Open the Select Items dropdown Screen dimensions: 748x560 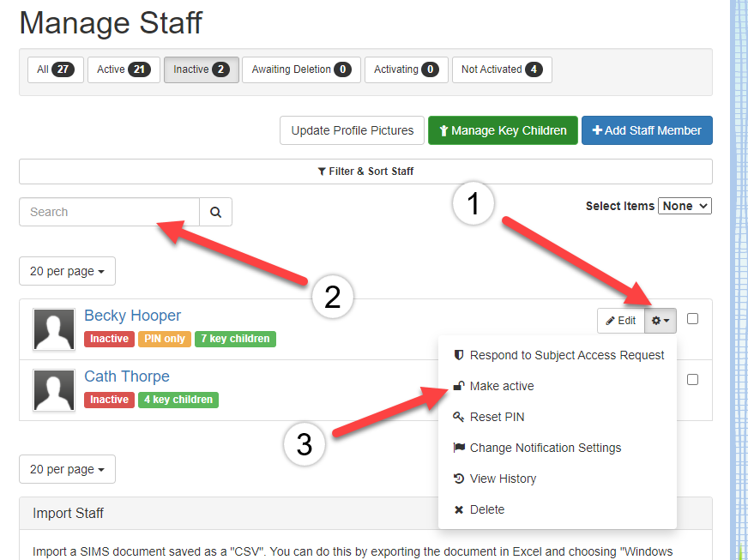pyautogui.click(x=685, y=206)
